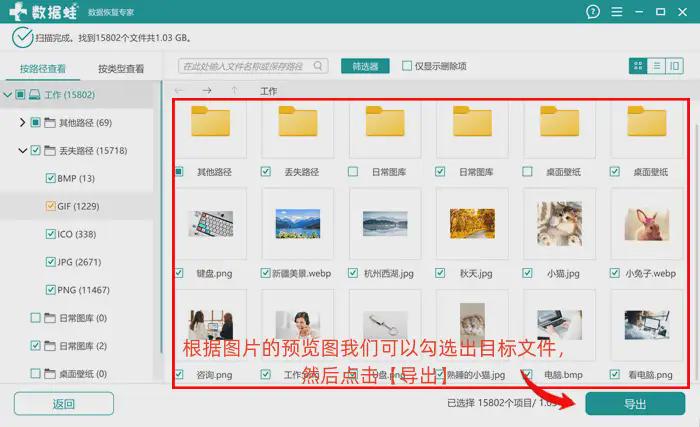Switch to the 按类型查看 tab
Image resolution: width=700 pixels, height=427 pixels.
click(121, 69)
